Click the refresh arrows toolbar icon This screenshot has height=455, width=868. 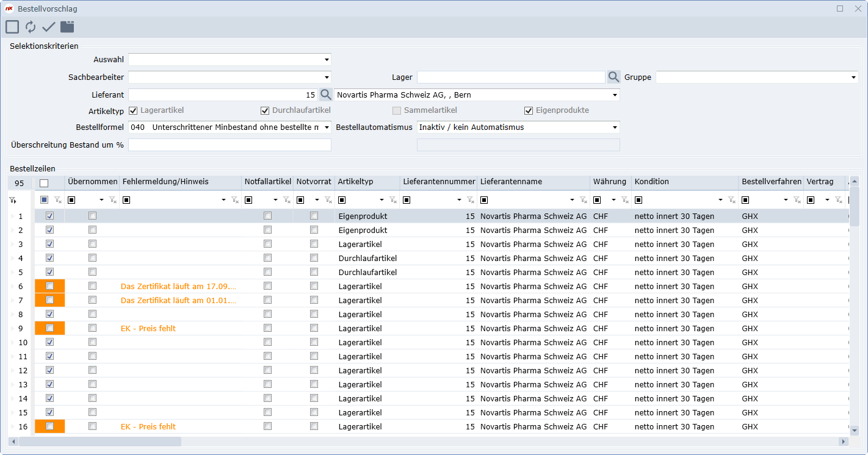(x=31, y=27)
